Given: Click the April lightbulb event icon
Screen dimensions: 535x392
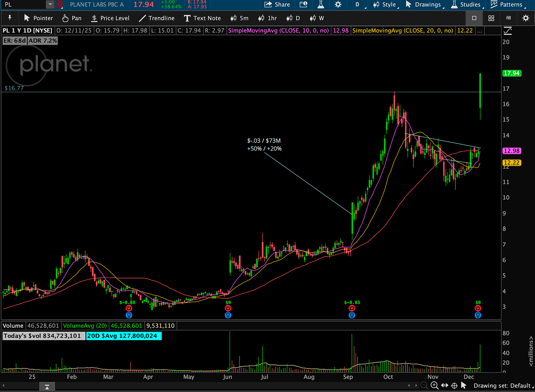Looking at the screenshot, I should pos(129,315).
